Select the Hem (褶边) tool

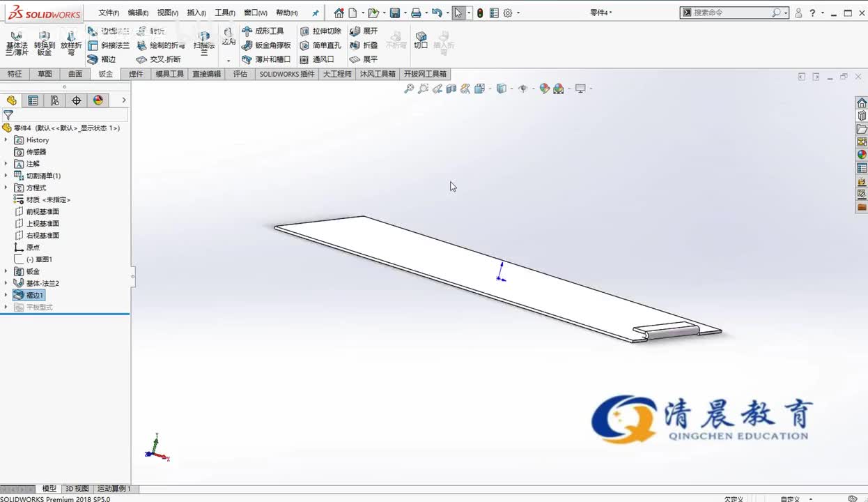tap(102, 59)
